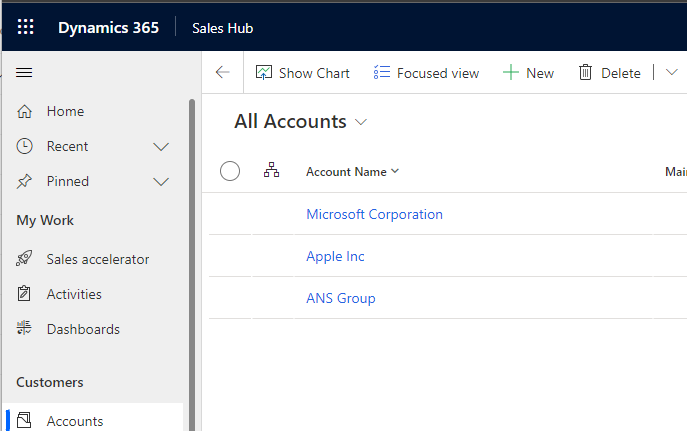
Task: Toggle the select-all circle checkbox
Action: (x=230, y=171)
